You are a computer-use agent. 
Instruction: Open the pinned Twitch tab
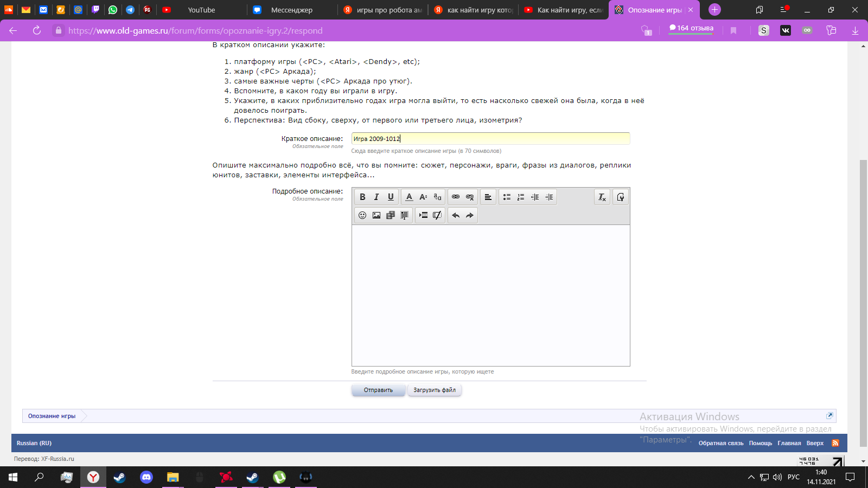[x=95, y=10]
